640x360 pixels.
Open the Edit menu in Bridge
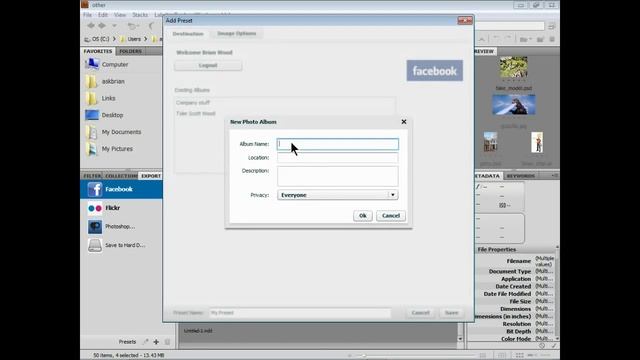[x=102, y=15]
